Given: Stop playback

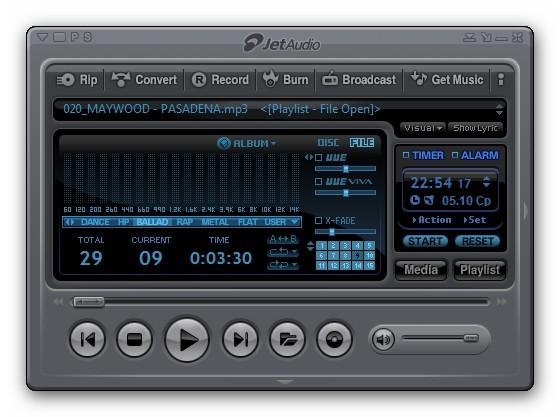Looking at the screenshot, I should click(134, 339).
